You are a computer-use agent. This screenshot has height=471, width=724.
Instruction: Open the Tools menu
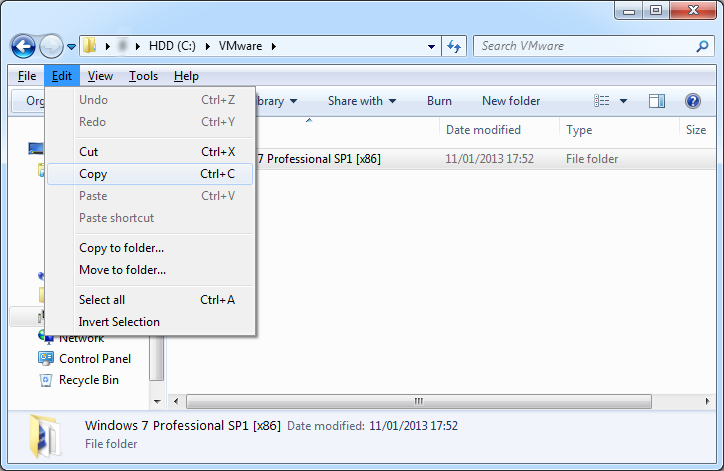pyautogui.click(x=143, y=76)
